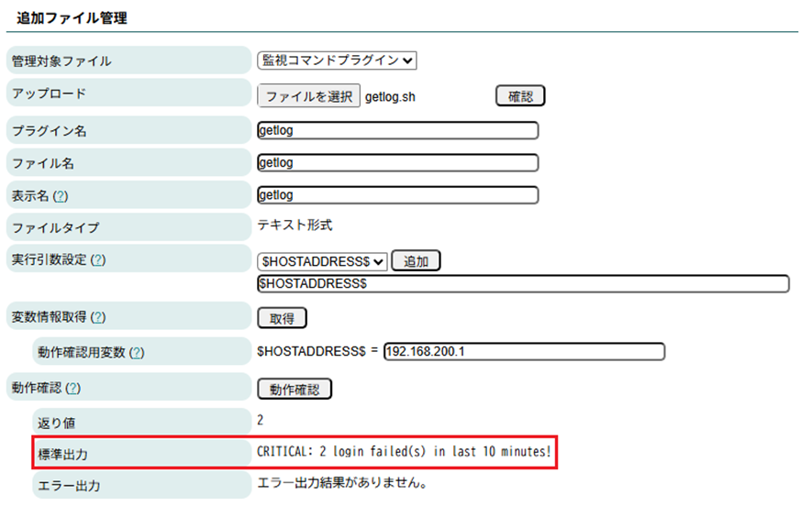
Task: Open the 管理対象ファイル dropdown
Action: (x=337, y=60)
